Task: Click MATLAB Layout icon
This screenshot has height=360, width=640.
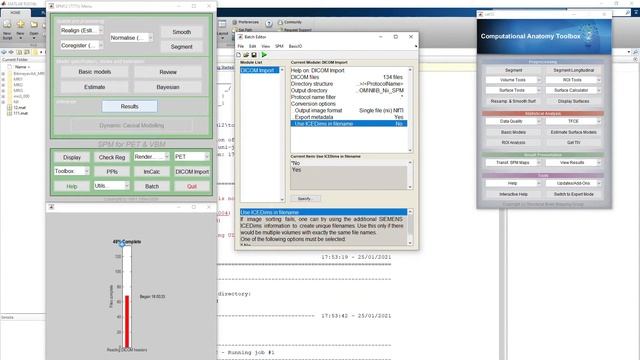Action: (x=222, y=24)
